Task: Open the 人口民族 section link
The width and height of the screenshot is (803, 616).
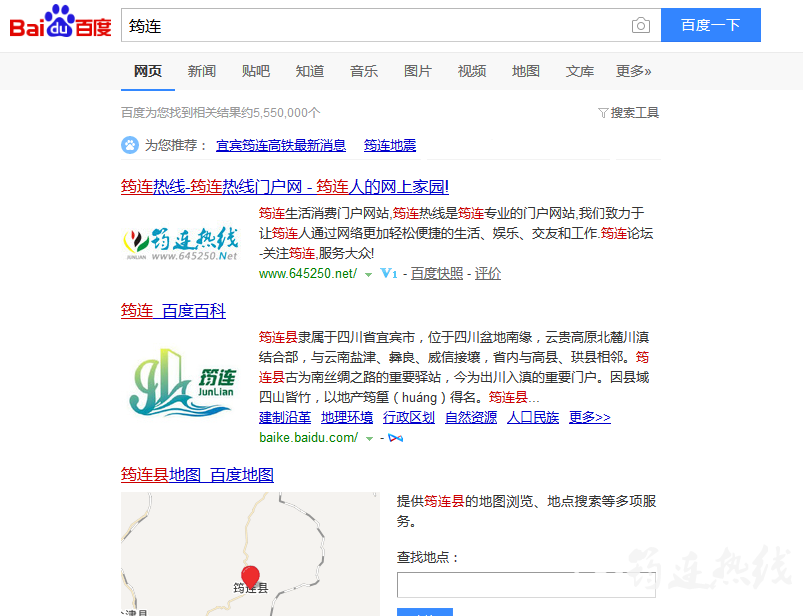Action: point(533,417)
